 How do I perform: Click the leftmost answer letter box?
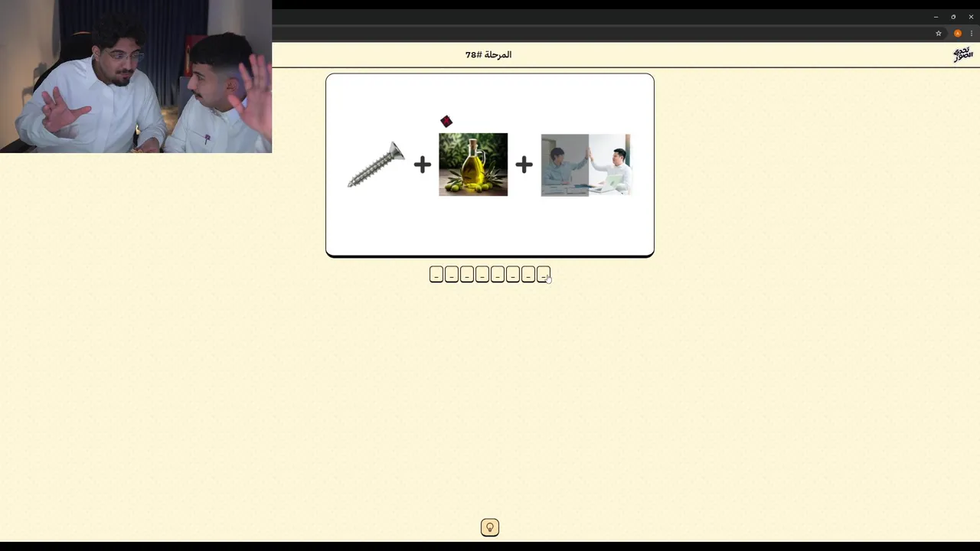coord(436,275)
